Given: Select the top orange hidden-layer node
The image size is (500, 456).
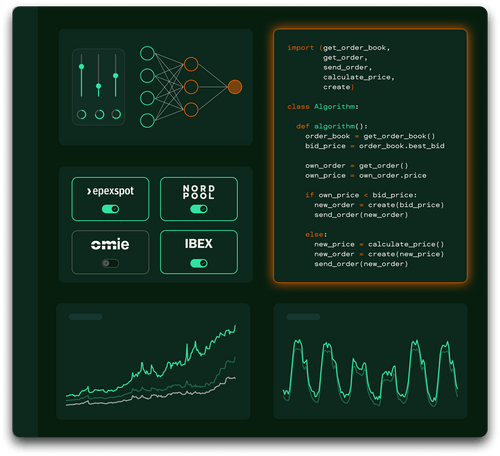Looking at the screenshot, I should click(191, 64).
